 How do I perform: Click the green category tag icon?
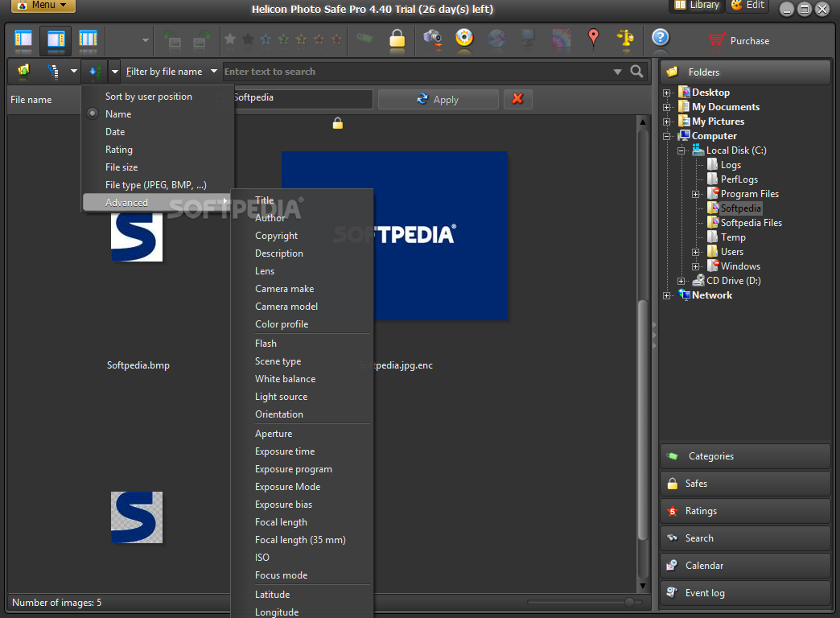point(364,38)
